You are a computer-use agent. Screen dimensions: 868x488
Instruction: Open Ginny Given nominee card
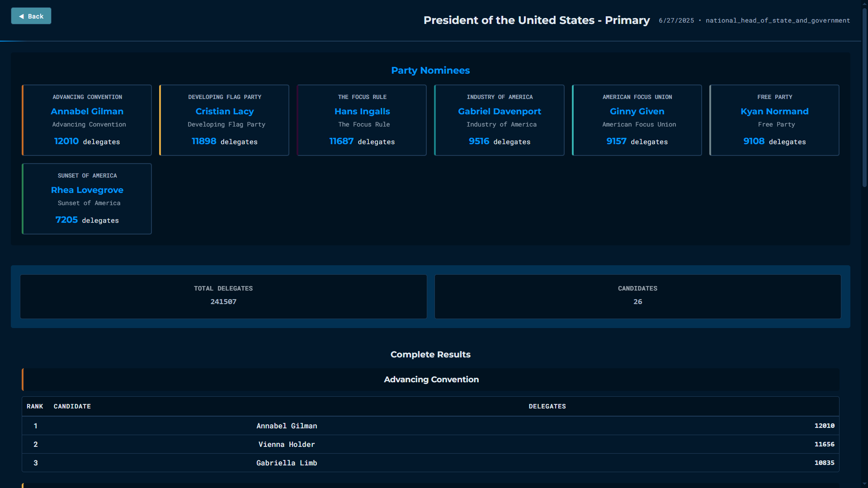point(637,120)
